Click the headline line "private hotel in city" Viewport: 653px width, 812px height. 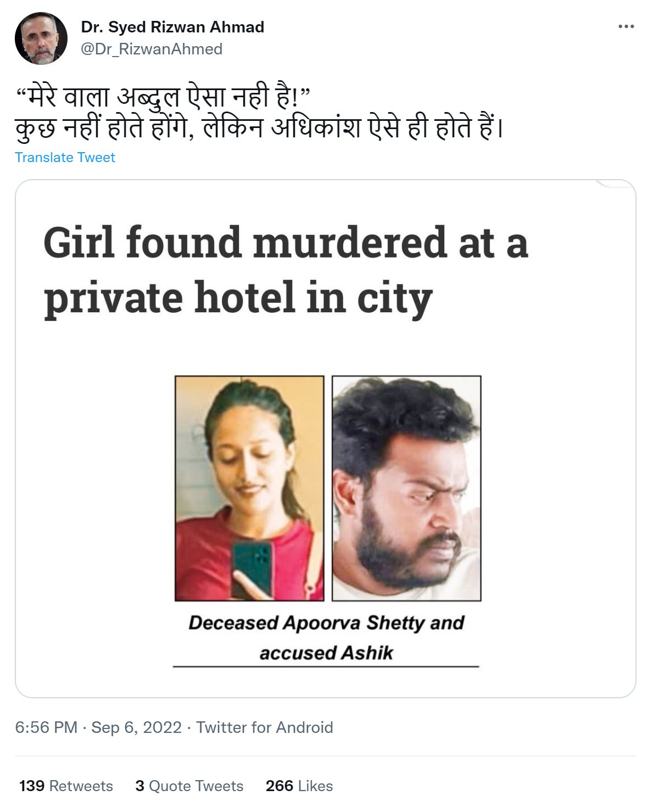coord(238,297)
